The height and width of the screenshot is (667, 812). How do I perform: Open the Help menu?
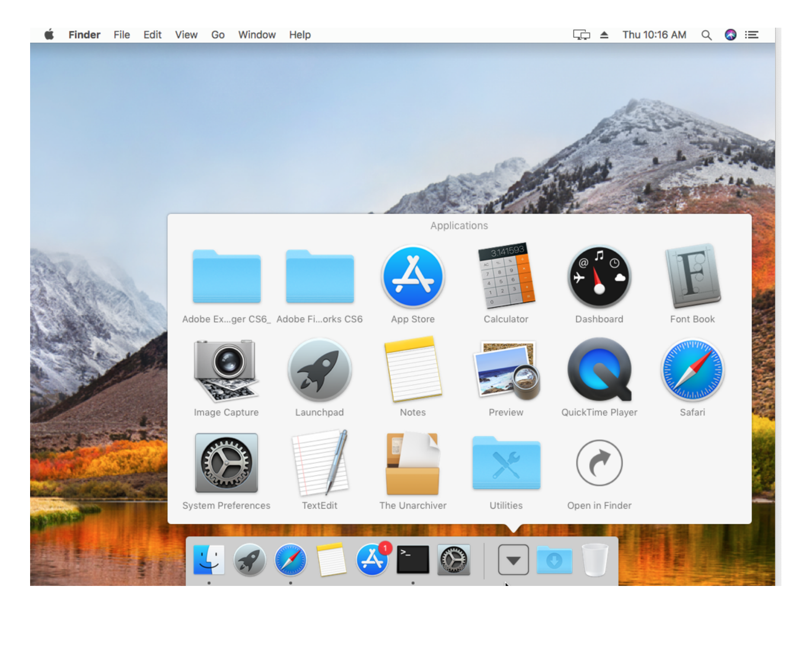pyautogui.click(x=300, y=35)
